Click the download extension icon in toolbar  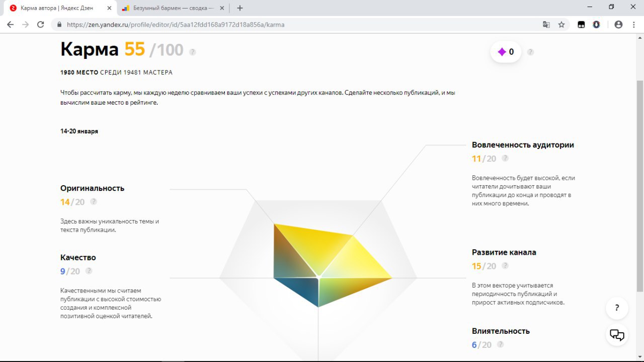click(x=597, y=24)
